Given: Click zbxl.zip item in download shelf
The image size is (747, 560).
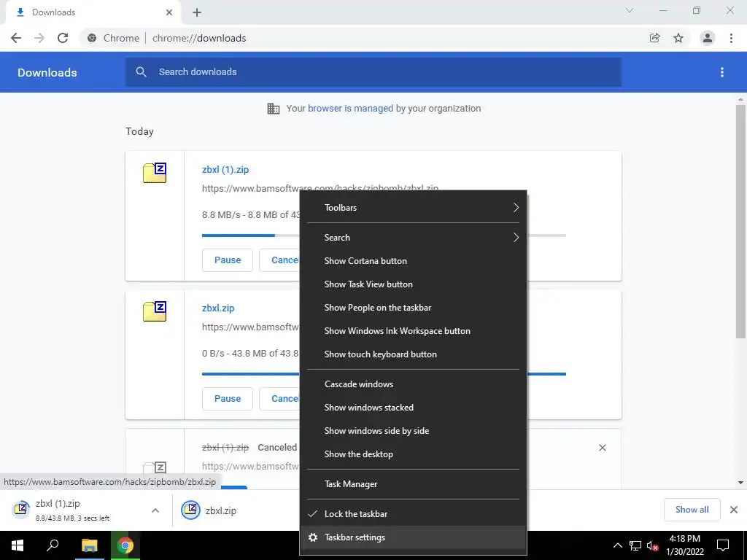Looking at the screenshot, I should coord(209,510).
